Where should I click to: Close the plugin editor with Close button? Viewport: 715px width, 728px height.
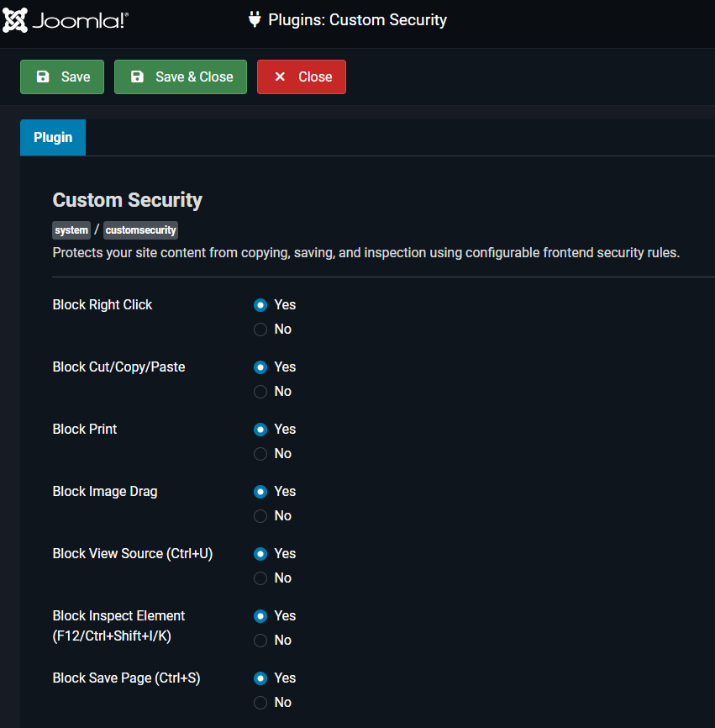tap(301, 76)
